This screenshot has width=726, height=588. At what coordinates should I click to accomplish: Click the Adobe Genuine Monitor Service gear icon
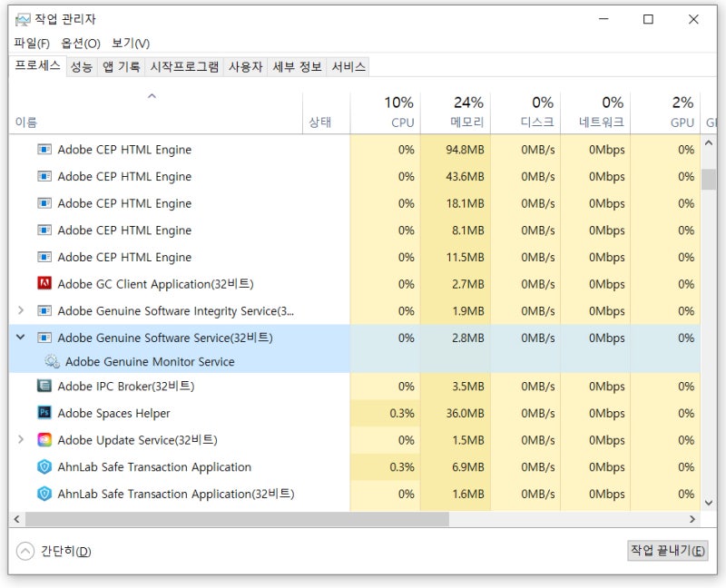[x=53, y=362]
